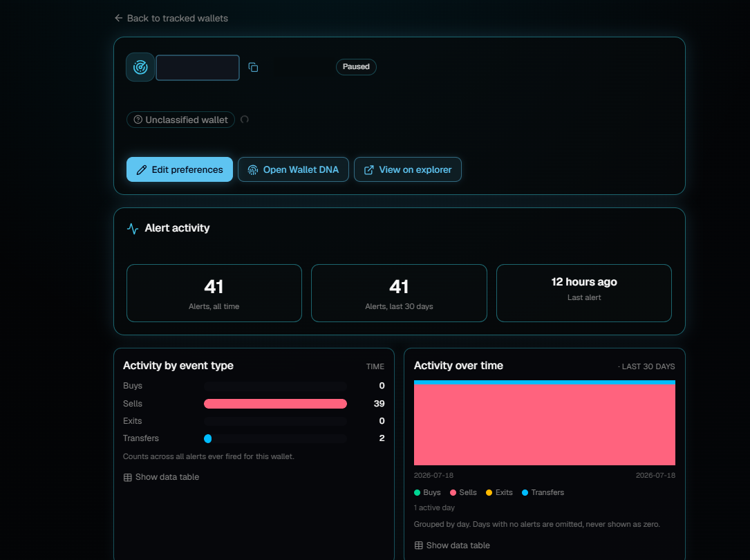The height and width of the screenshot is (560, 750).
Task: Click the Alert activity pulse icon
Action: pyautogui.click(x=133, y=229)
